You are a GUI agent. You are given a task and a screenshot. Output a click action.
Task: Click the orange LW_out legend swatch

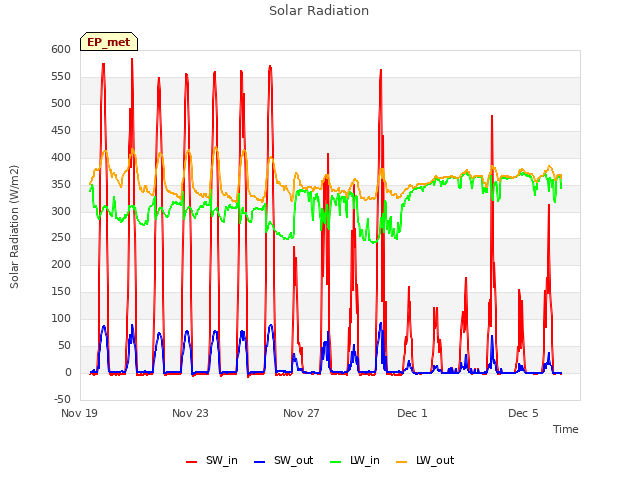point(402,462)
